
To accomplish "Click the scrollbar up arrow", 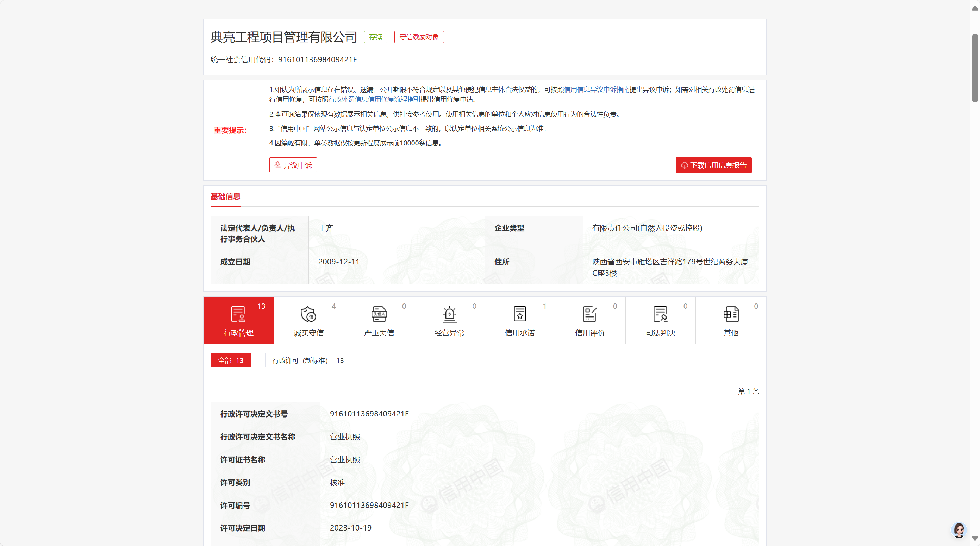I will (x=975, y=8).
